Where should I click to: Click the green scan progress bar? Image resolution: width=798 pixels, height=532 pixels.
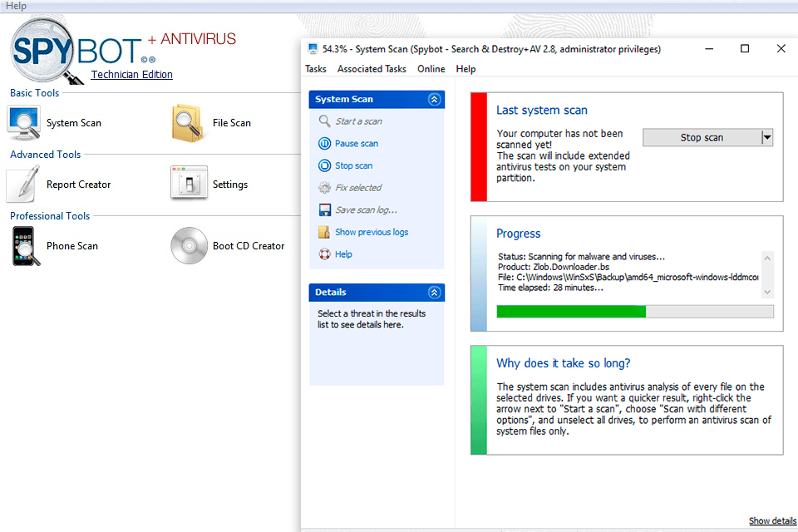635,312
